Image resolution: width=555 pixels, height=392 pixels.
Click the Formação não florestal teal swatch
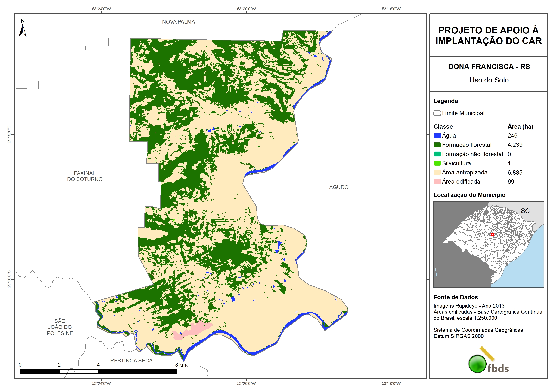[437, 154]
